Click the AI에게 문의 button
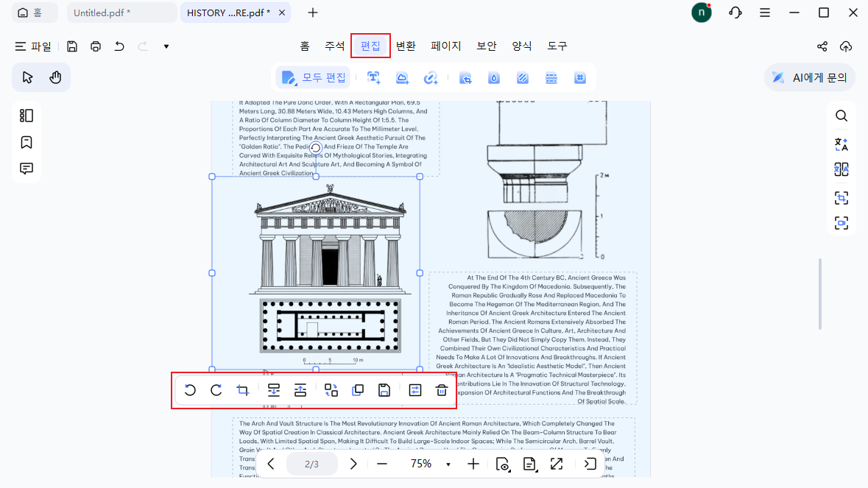 coord(810,77)
